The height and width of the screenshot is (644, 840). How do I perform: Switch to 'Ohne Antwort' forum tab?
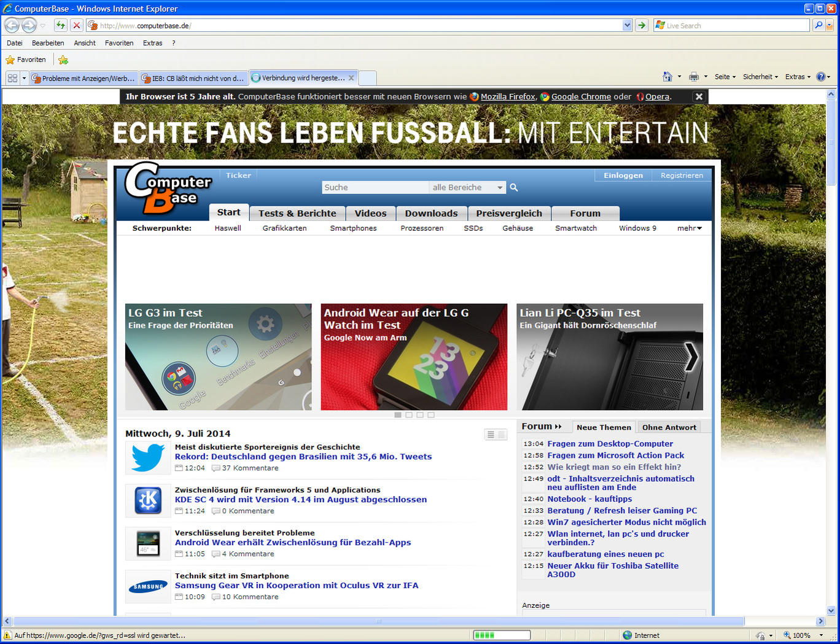pyautogui.click(x=669, y=427)
